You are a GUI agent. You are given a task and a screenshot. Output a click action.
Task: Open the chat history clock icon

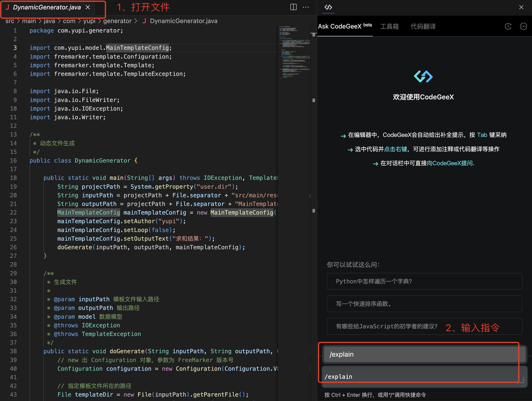click(508, 26)
